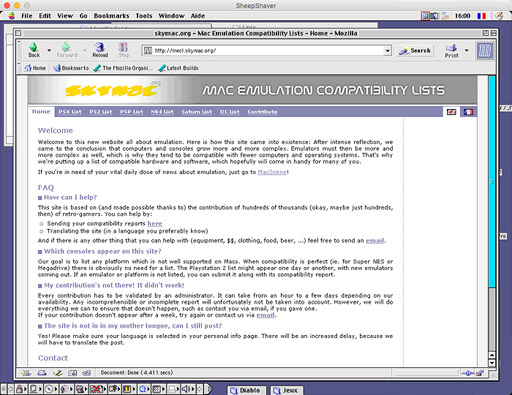Open the application switcher icon at the menu bar's right end
Screen dimensions: 512x395
499,16
